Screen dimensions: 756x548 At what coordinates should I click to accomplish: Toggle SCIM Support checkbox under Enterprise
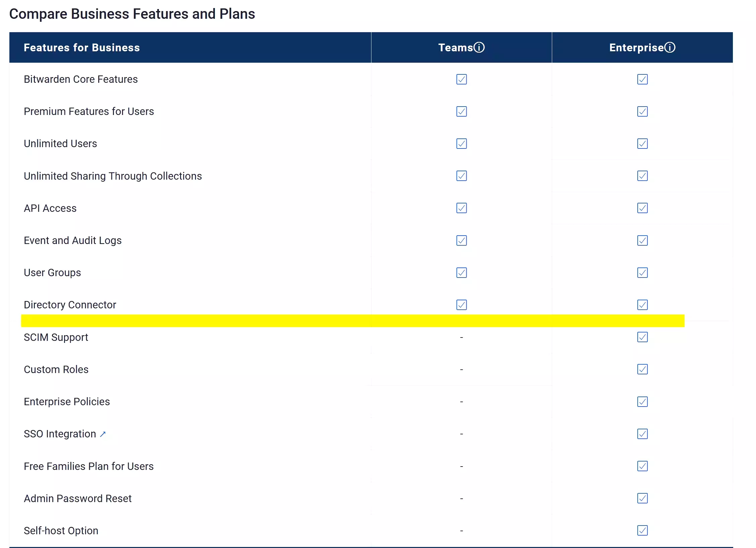pos(642,337)
